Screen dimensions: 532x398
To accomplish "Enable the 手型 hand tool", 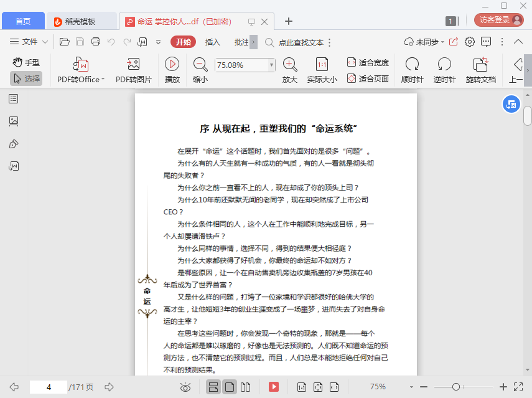I will point(26,62).
